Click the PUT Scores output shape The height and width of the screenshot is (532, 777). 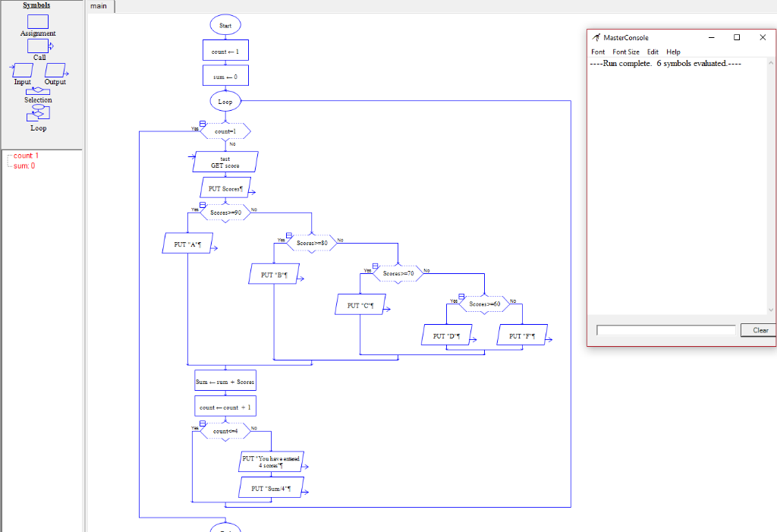coord(225,187)
